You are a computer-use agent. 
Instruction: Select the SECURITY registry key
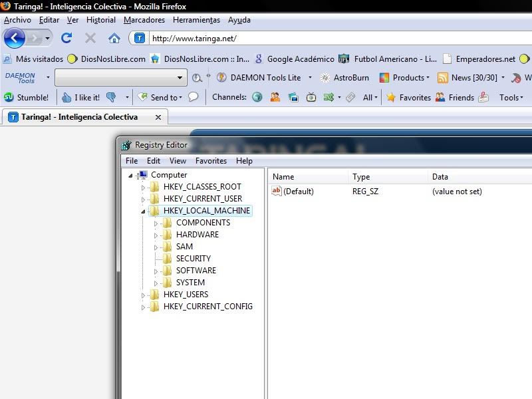[194, 259]
